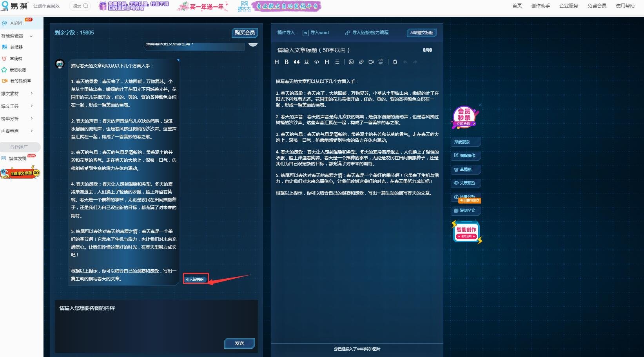
Task: Toggle underline formatting in editor toolbar
Action: tap(307, 62)
